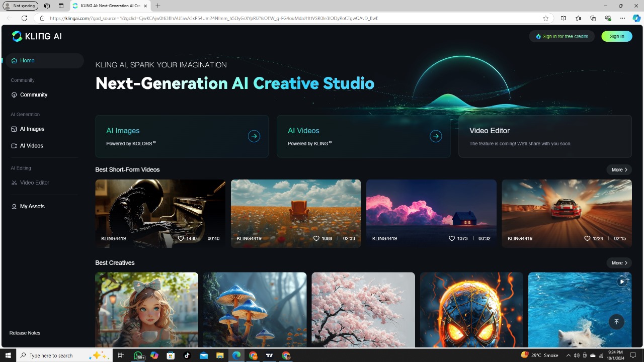Open the red rally car video
Viewport: 644px width, 362px height.
[567, 213]
